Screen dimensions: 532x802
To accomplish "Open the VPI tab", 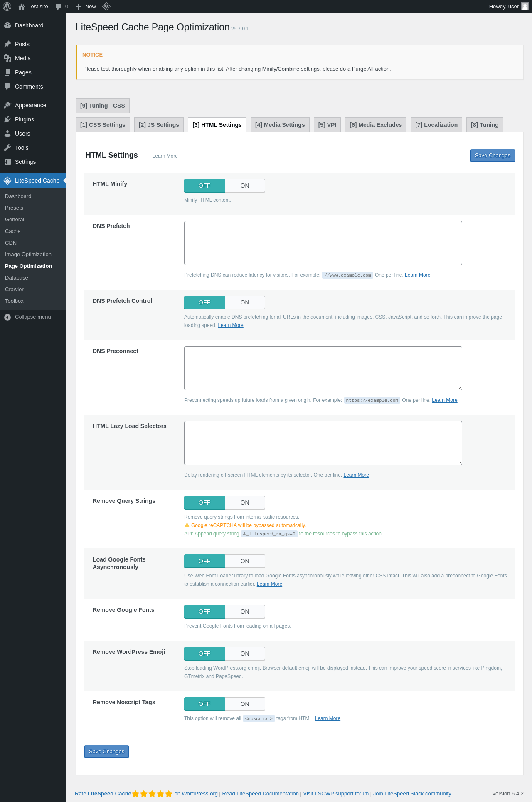I will 327,125.
